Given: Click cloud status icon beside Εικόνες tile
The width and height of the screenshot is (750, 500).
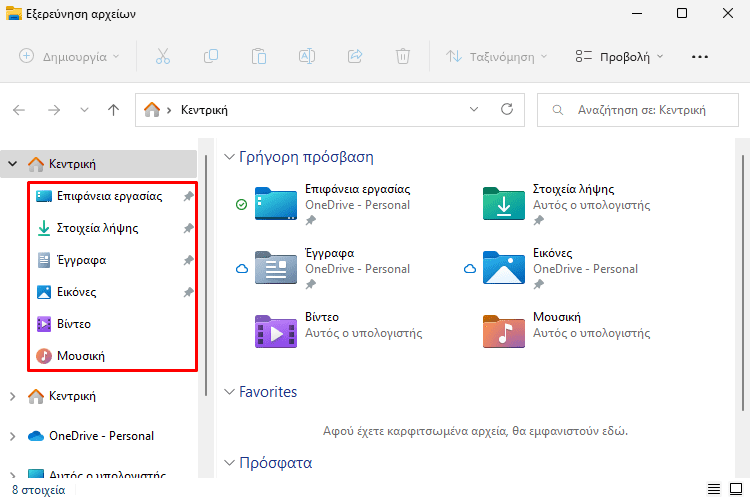Looking at the screenshot, I should point(470,268).
